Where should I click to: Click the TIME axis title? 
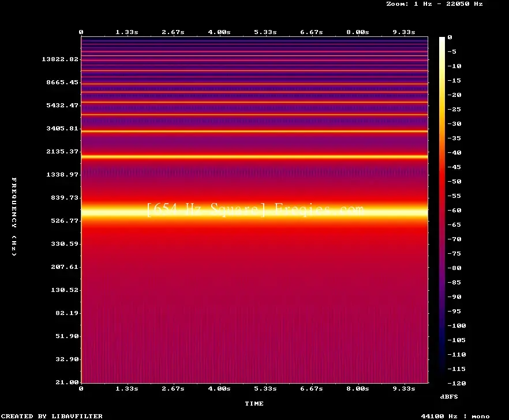click(x=254, y=403)
